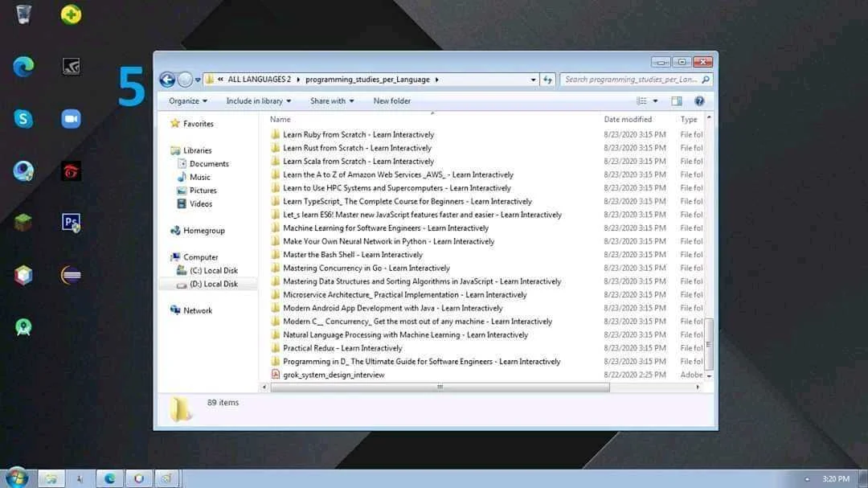Sort by the Type column header
The width and height of the screenshot is (868, 488).
click(689, 119)
